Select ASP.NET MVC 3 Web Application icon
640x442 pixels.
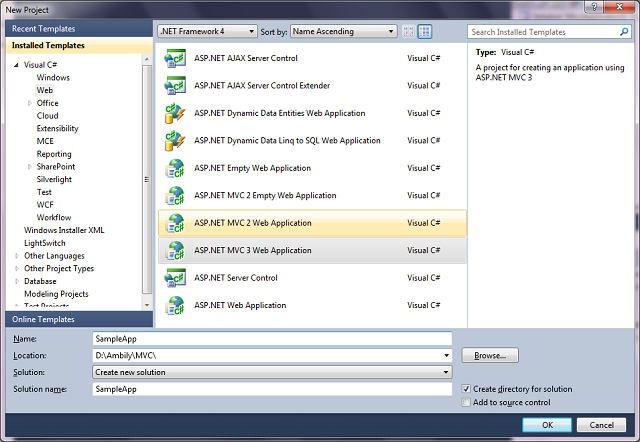[x=175, y=250]
